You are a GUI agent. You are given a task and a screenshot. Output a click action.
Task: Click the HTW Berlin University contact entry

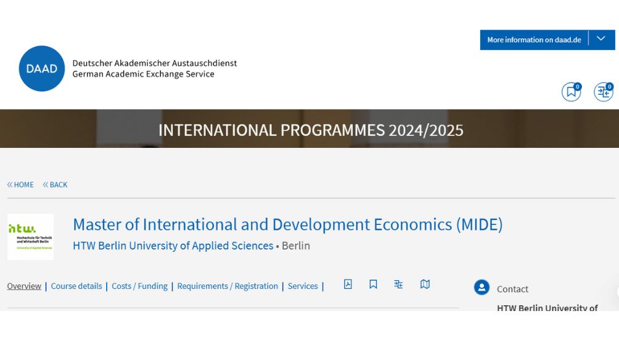547,308
